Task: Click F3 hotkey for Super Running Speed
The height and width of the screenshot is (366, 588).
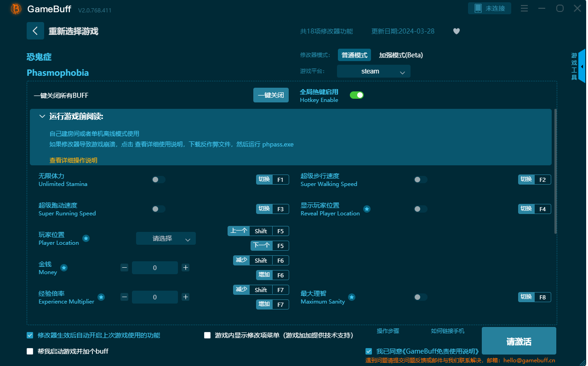Action: [273, 209]
